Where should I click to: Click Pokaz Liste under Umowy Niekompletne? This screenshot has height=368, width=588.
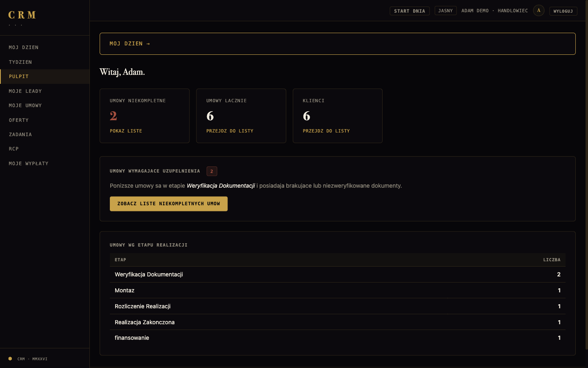click(126, 131)
